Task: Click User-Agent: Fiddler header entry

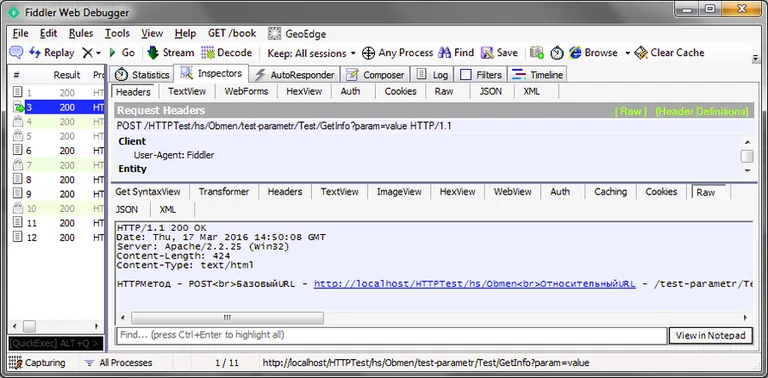Action: [x=174, y=155]
